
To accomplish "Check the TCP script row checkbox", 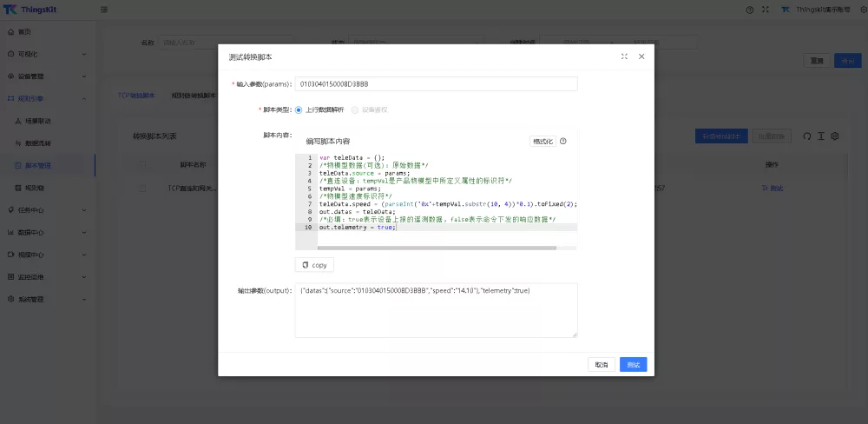I will (143, 188).
